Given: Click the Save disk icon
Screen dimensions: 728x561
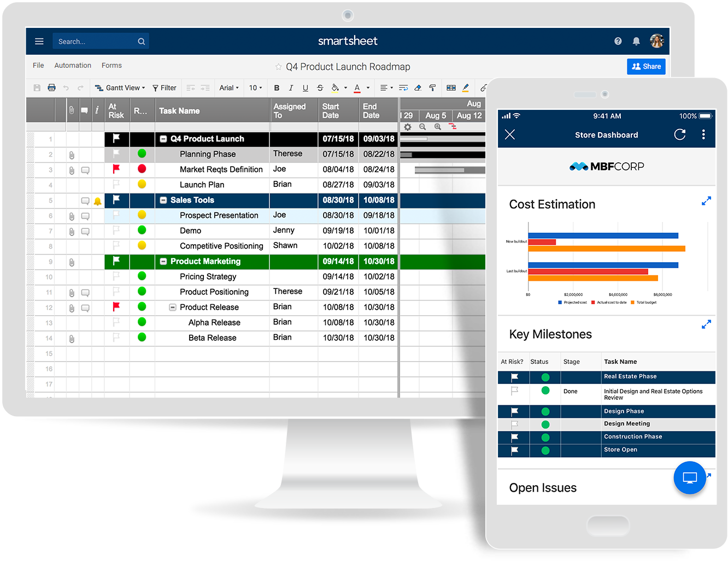Looking at the screenshot, I should pyautogui.click(x=37, y=88).
